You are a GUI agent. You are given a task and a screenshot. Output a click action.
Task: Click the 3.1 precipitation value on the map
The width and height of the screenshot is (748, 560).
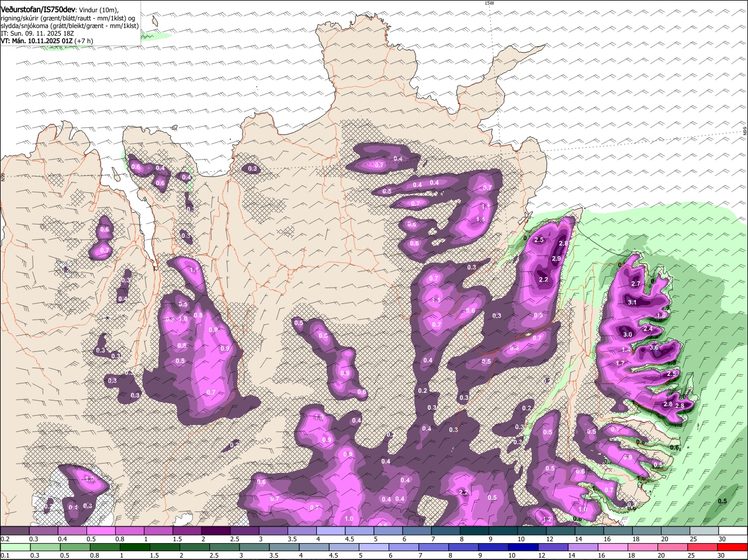coord(632,302)
